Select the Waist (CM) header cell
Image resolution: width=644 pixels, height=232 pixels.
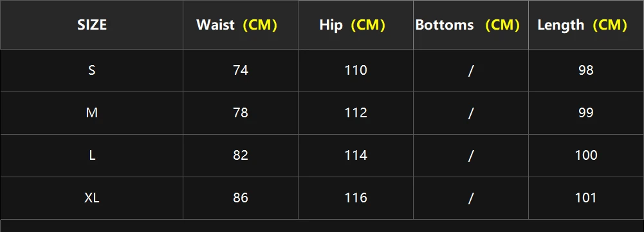pos(241,24)
